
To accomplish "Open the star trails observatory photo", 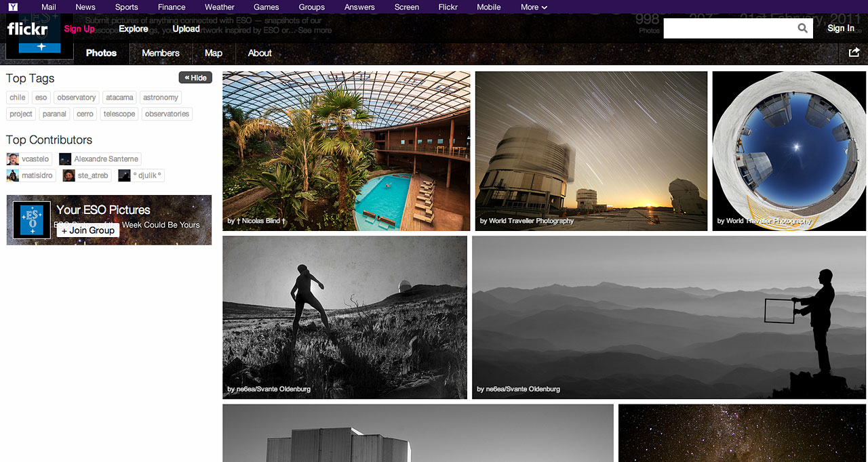I will click(x=591, y=150).
